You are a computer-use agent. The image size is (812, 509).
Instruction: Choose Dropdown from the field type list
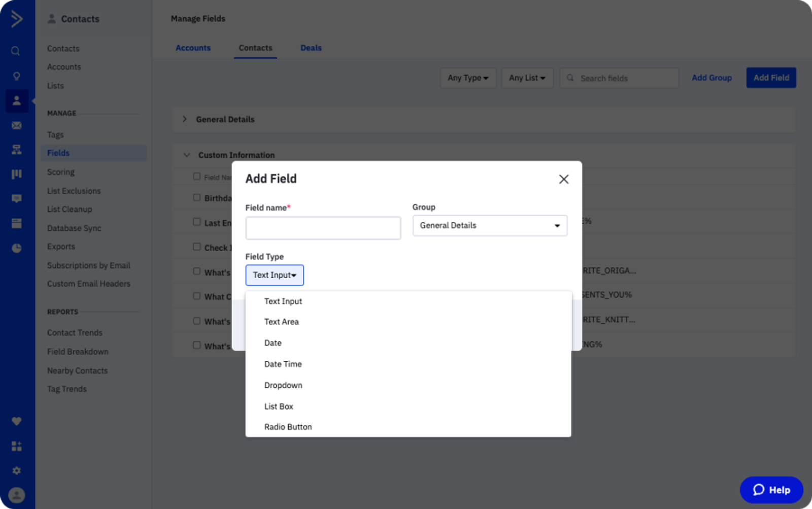pos(283,385)
